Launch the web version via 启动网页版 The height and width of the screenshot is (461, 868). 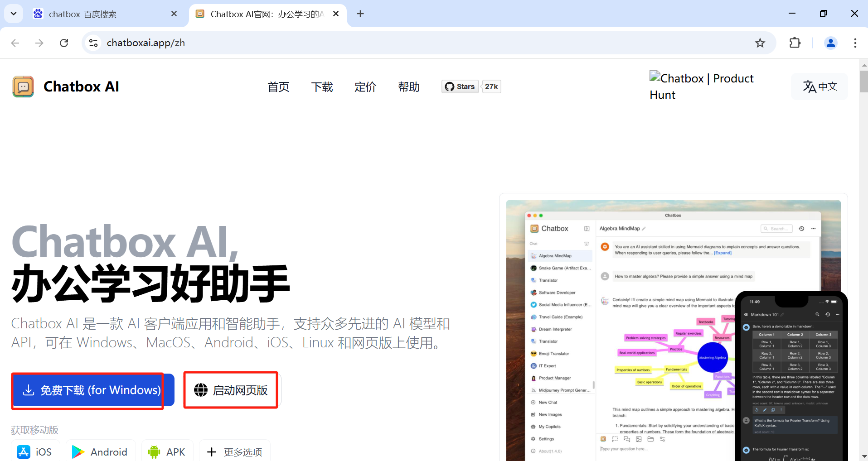[x=231, y=390]
